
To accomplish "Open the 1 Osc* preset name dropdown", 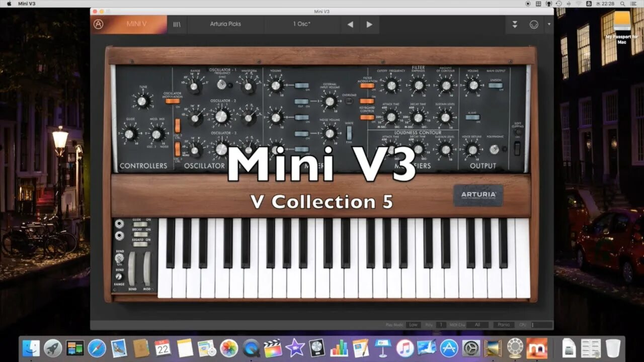I will (302, 24).
